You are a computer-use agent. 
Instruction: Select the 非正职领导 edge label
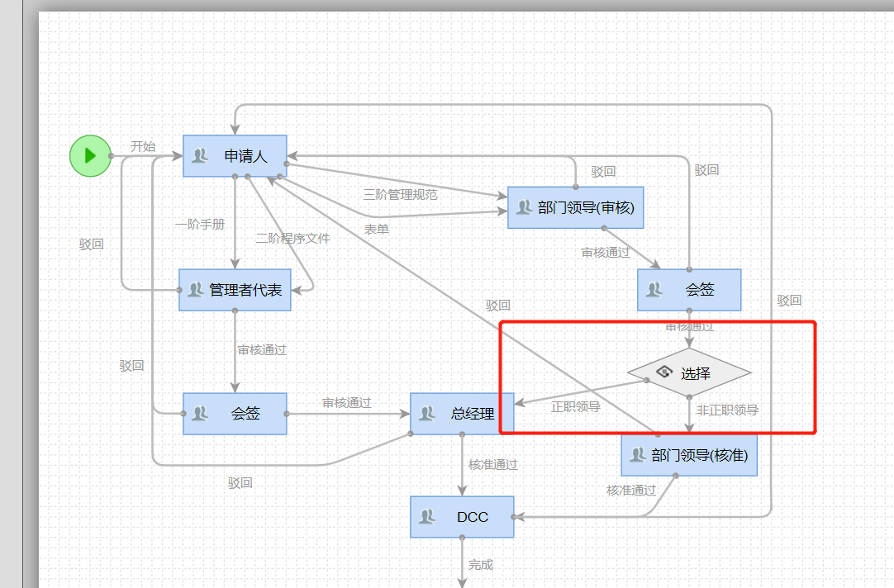(727, 410)
